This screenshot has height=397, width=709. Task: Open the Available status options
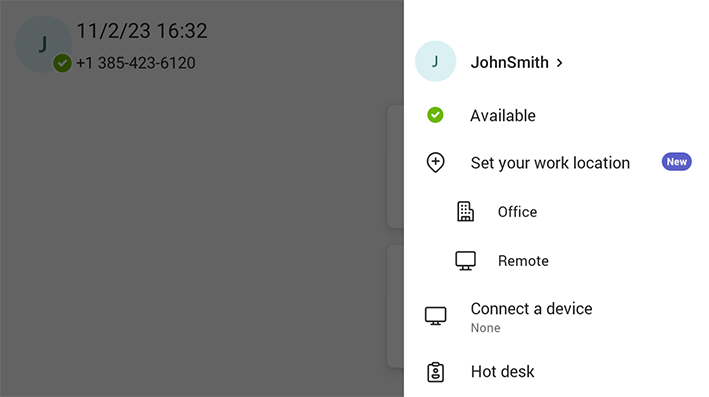click(556, 115)
